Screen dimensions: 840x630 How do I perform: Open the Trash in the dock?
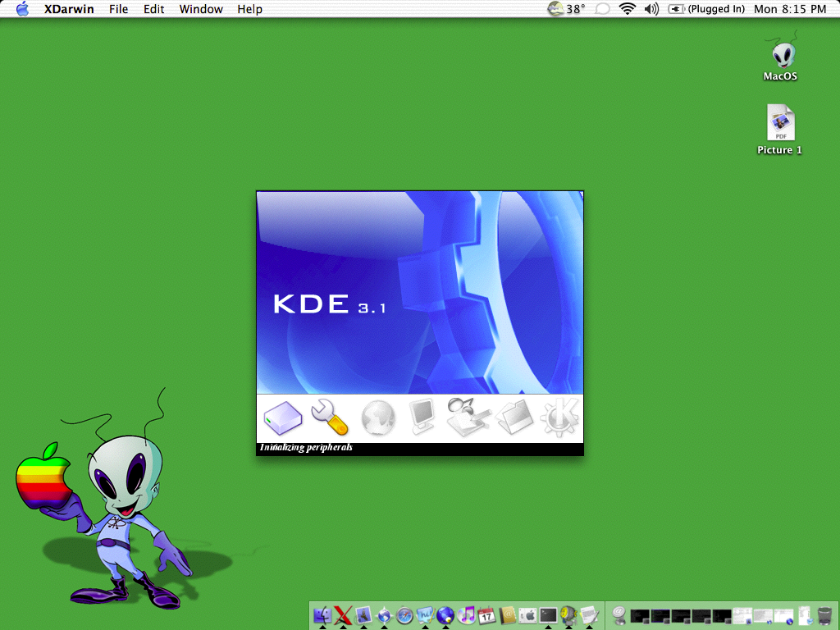(825, 615)
